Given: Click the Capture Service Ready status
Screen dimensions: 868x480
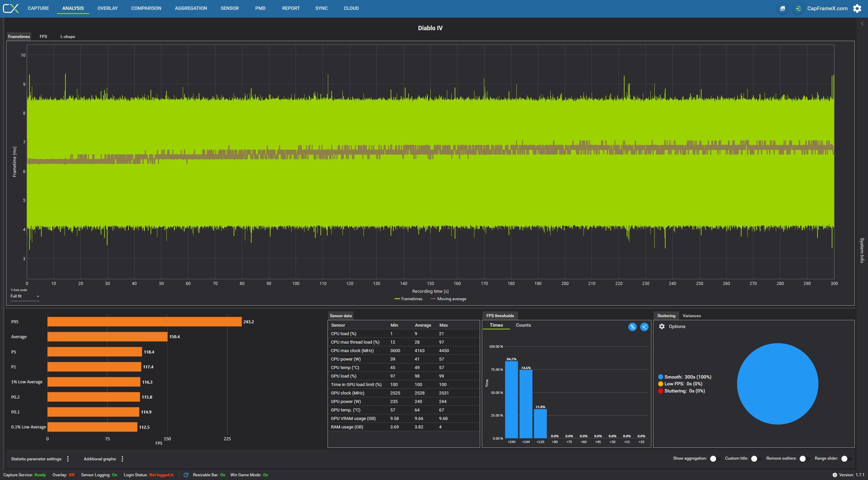Looking at the screenshot, I should click(24, 475).
